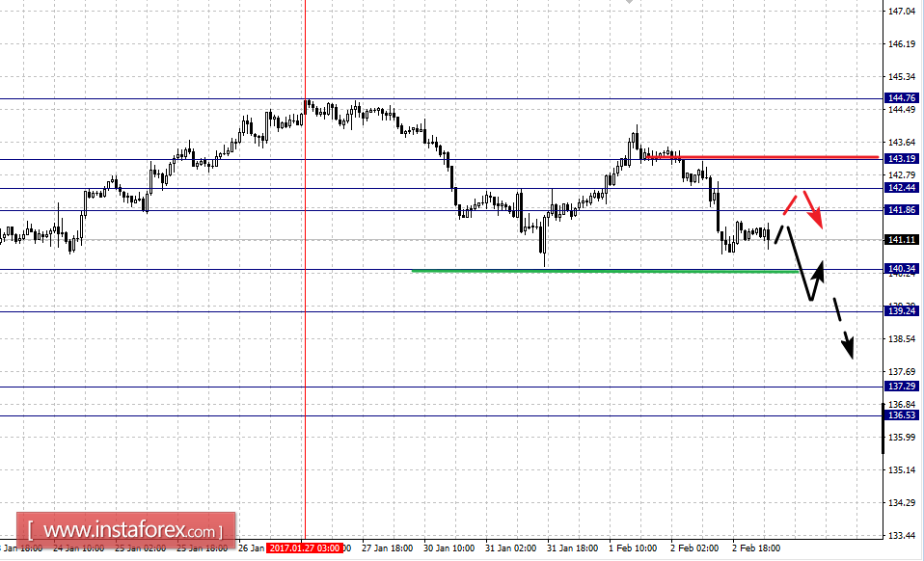Click the 134.29 value on price axis
The image size is (924, 561).
pyautogui.click(x=902, y=503)
